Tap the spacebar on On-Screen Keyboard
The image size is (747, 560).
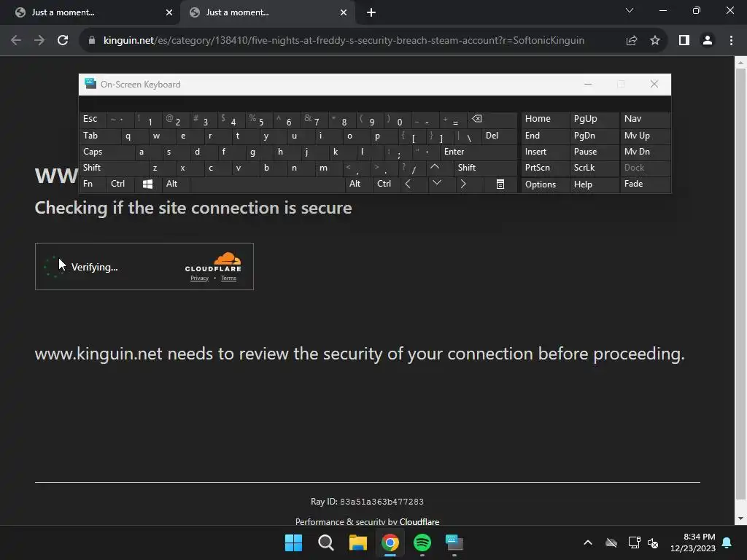tap(267, 184)
